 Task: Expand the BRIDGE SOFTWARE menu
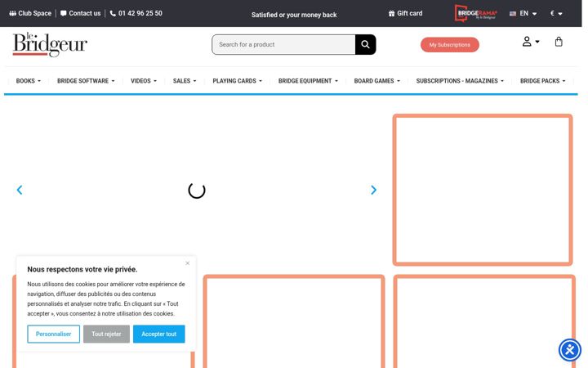pos(86,81)
